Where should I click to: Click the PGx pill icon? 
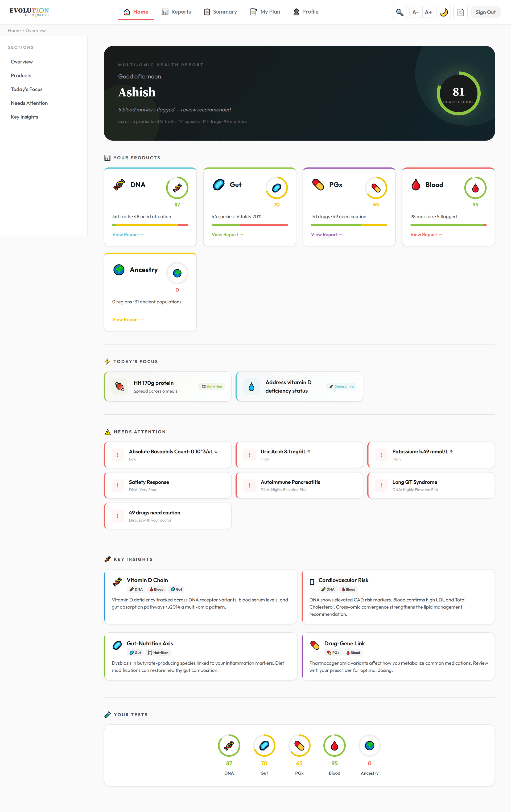(318, 184)
